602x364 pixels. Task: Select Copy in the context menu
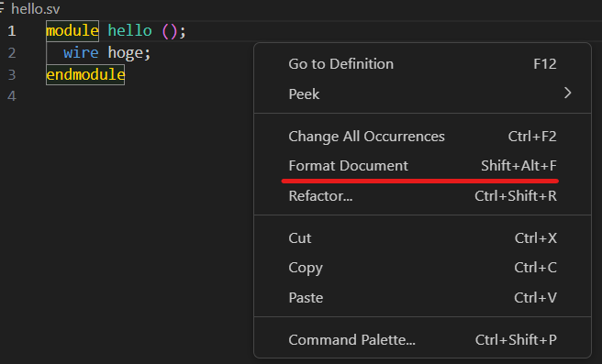coord(422,268)
